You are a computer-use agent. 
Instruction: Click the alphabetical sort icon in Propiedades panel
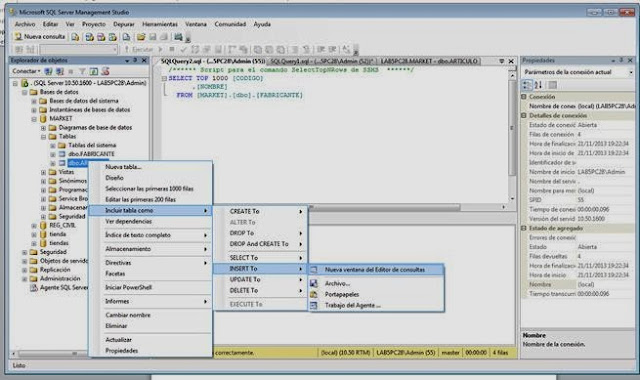coord(538,85)
